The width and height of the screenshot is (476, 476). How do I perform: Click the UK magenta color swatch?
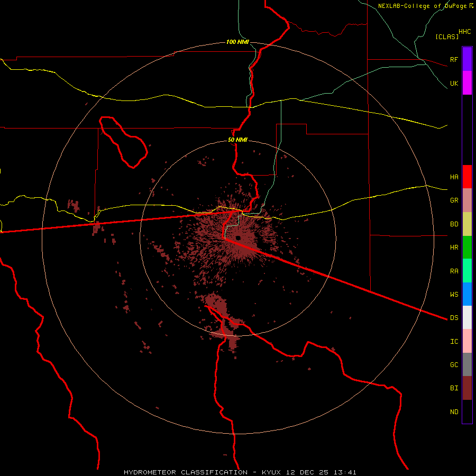467,83
